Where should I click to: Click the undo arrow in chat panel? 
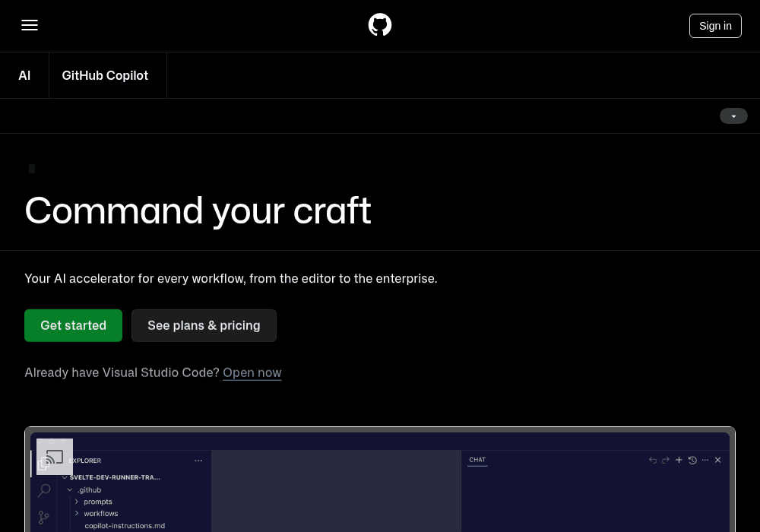tap(652, 460)
